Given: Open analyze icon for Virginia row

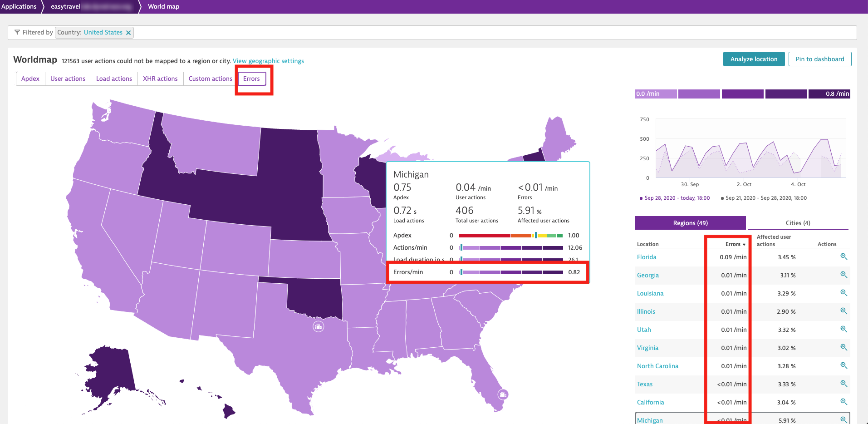Looking at the screenshot, I should pos(843,347).
